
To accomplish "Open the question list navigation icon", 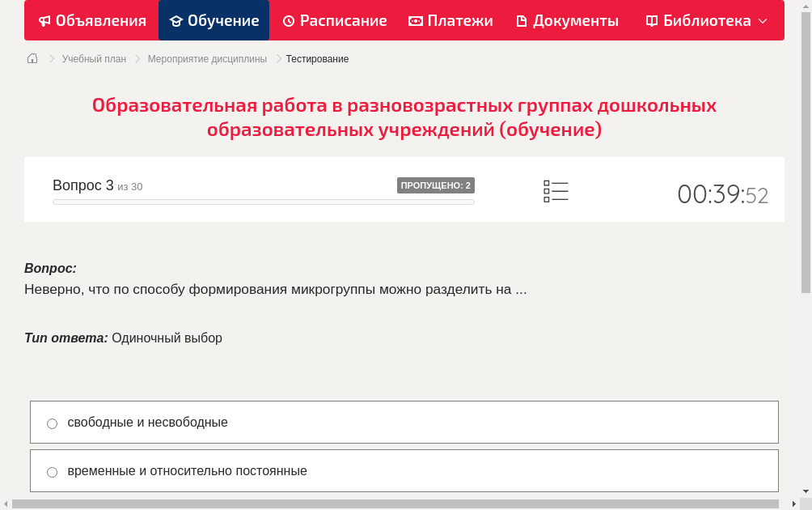I will (x=556, y=190).
